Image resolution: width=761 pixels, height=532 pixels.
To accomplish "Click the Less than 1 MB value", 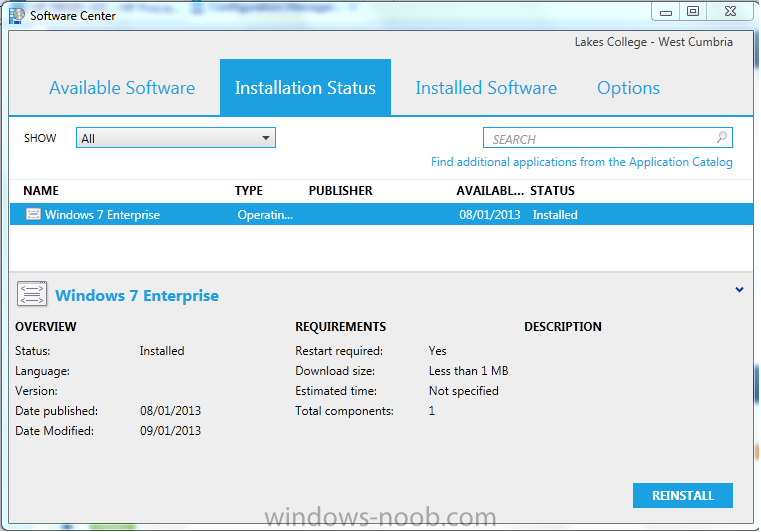I will click(468, 371).
